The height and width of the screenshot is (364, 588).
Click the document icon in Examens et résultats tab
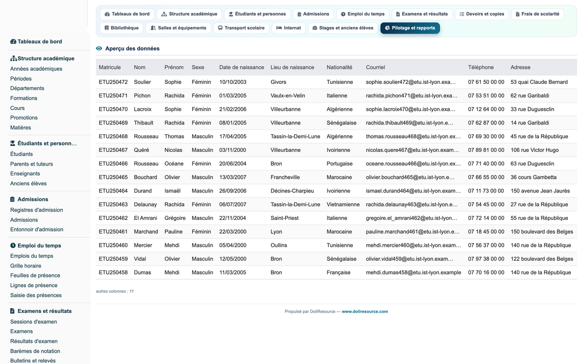click(398, 14)
